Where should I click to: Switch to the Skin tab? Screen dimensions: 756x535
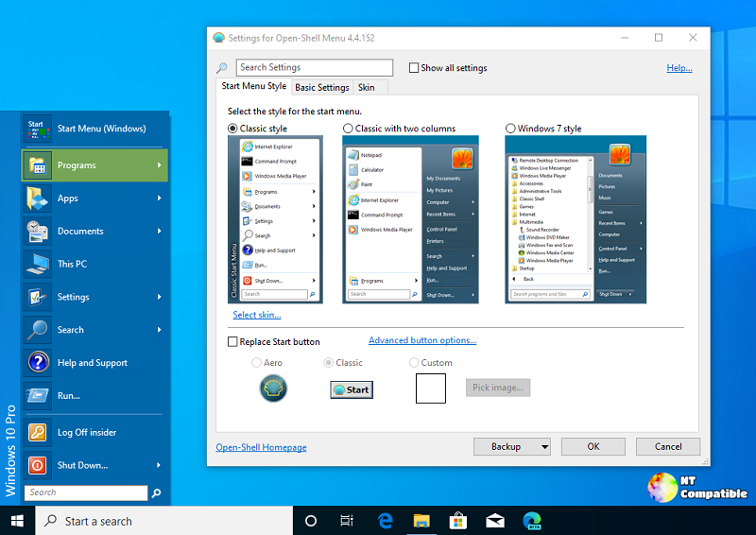(366, 88)
